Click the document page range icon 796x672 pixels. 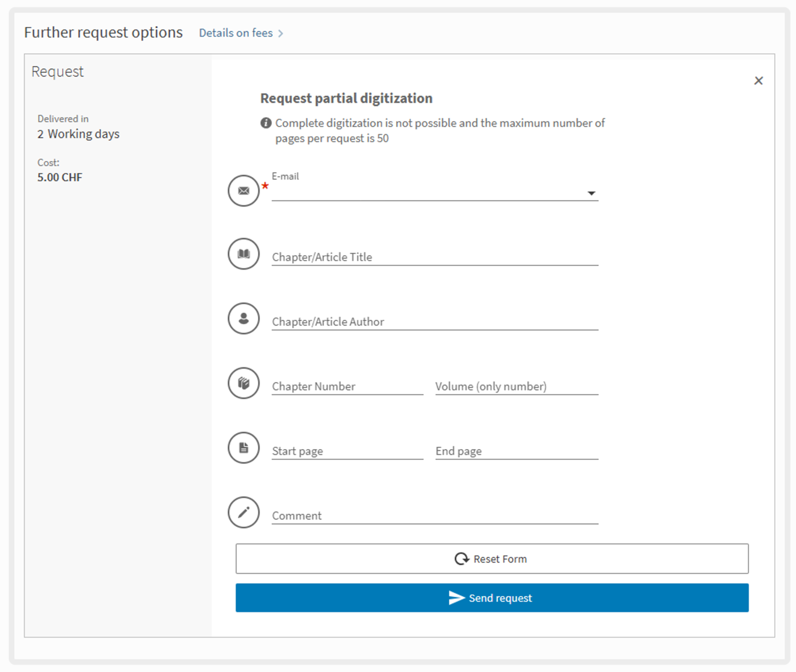[244, 448]
